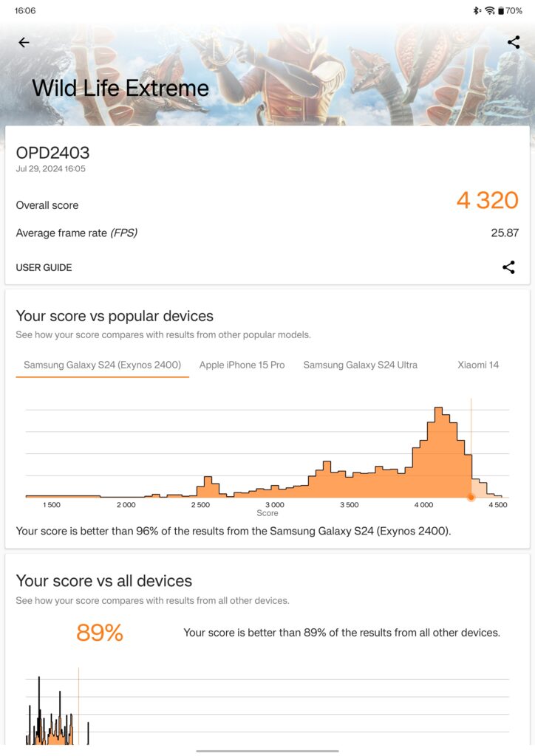535x756 pixels.
Task: Tap the all-devices histogram chart
Action: point(267,707)
